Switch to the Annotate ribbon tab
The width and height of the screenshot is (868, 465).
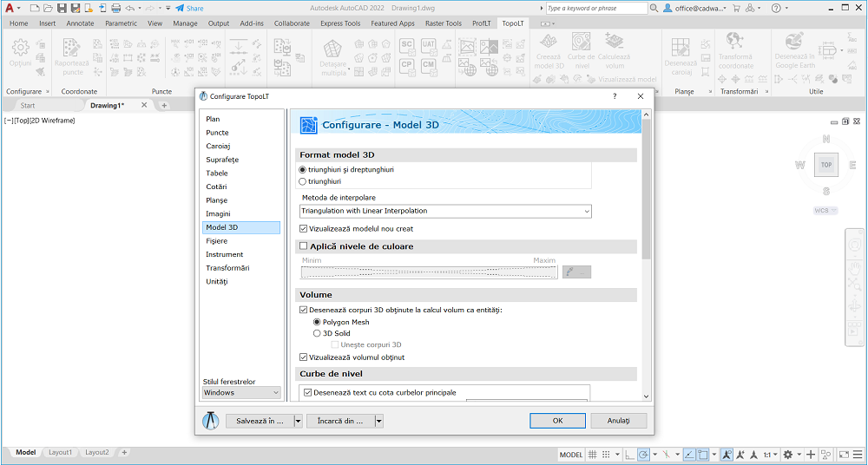(80, 23)
